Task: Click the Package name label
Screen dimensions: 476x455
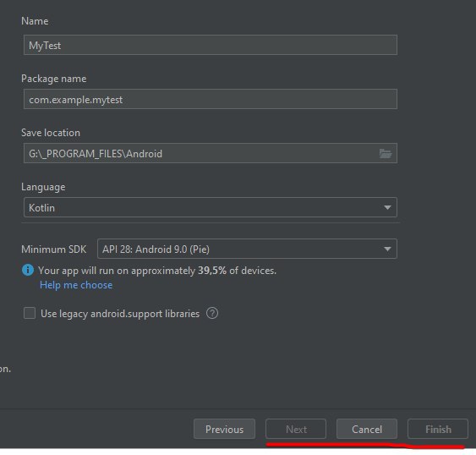Action: click(x=54, y=79)
